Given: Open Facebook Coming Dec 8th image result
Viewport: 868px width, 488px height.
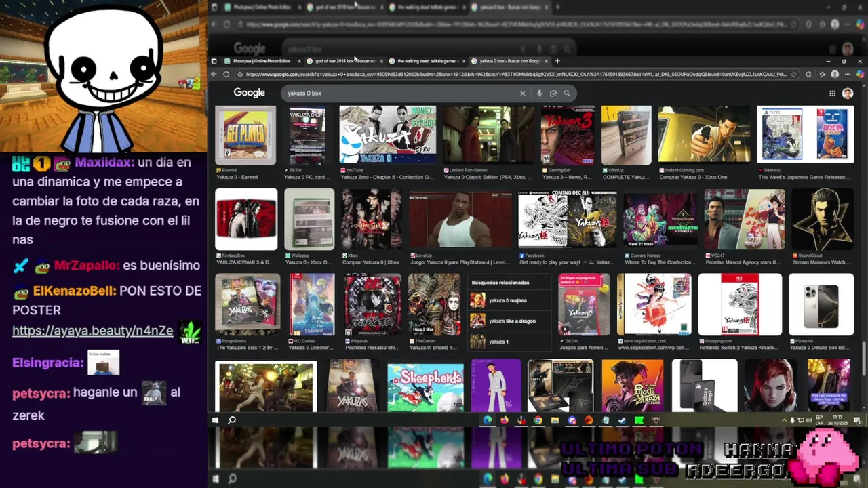Looking at the screenshot, I should tap(568, 220).
